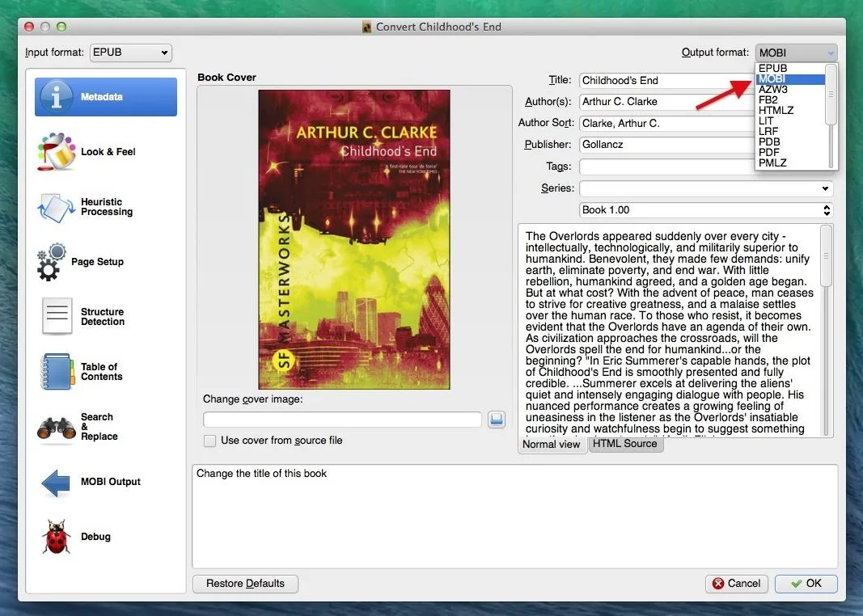Click the calibre icon in the title bar
The width and height of the screenshot is (863, 616).
(367, 27)
